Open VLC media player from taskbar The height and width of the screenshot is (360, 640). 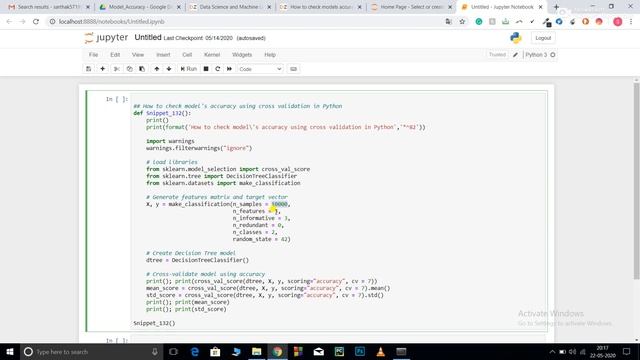coord(380,351)
